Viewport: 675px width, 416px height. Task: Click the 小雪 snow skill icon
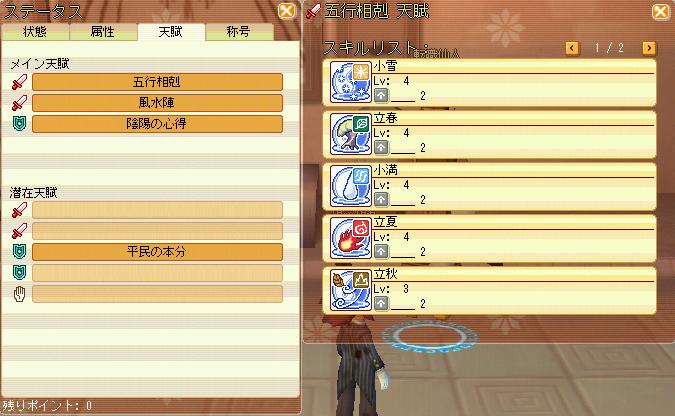coord(350,82)
